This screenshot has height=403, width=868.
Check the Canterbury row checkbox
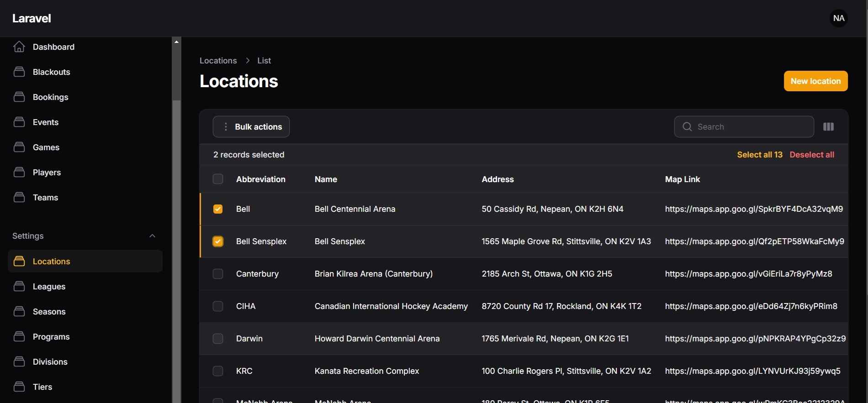218,274
